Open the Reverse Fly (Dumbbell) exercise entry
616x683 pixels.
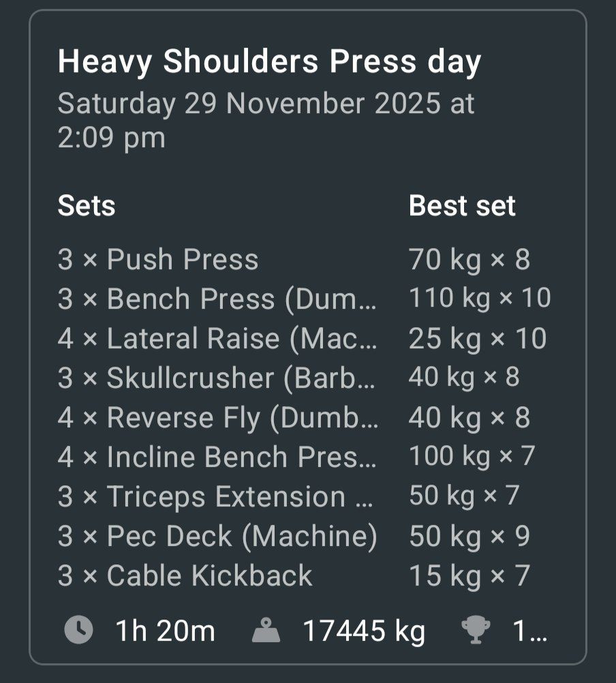pyautogui.click(x=217, y=418)
